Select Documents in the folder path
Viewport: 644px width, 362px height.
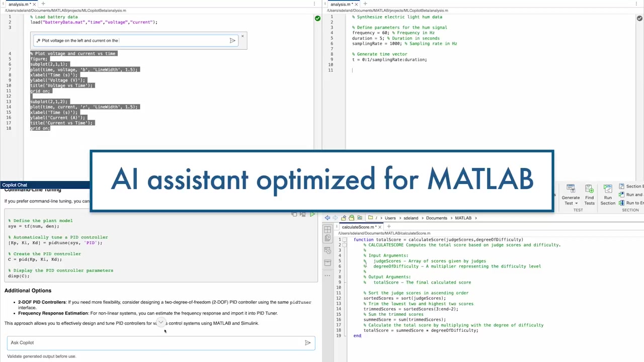[x=437, y=218]
